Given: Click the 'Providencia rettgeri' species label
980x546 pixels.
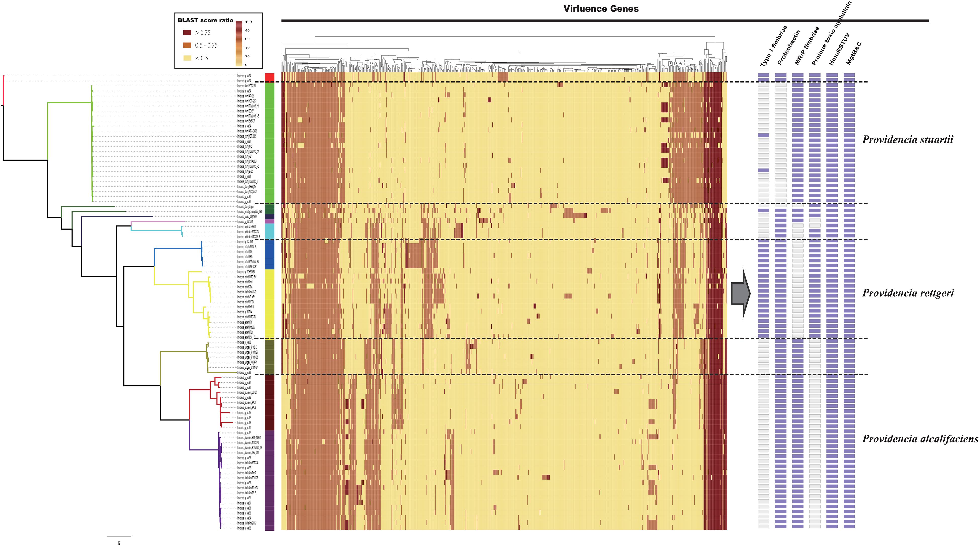Looking at the screenshot, I should pos(908,293).
